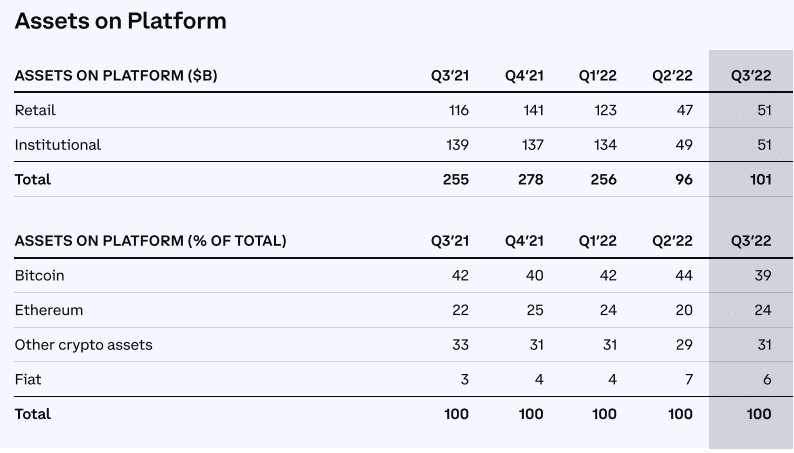
Task: Click the Institutional Q4'21 value 137
Action: coord(531,145)
